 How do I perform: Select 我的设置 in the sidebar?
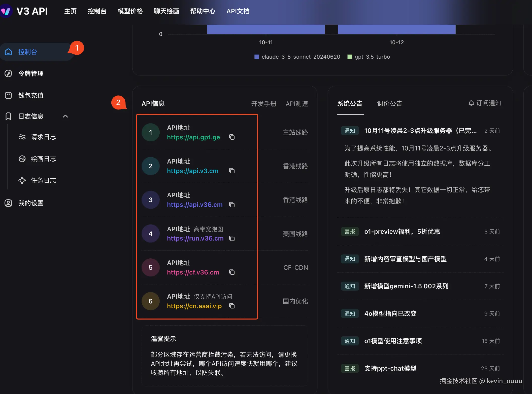click(x=31, y=203)
